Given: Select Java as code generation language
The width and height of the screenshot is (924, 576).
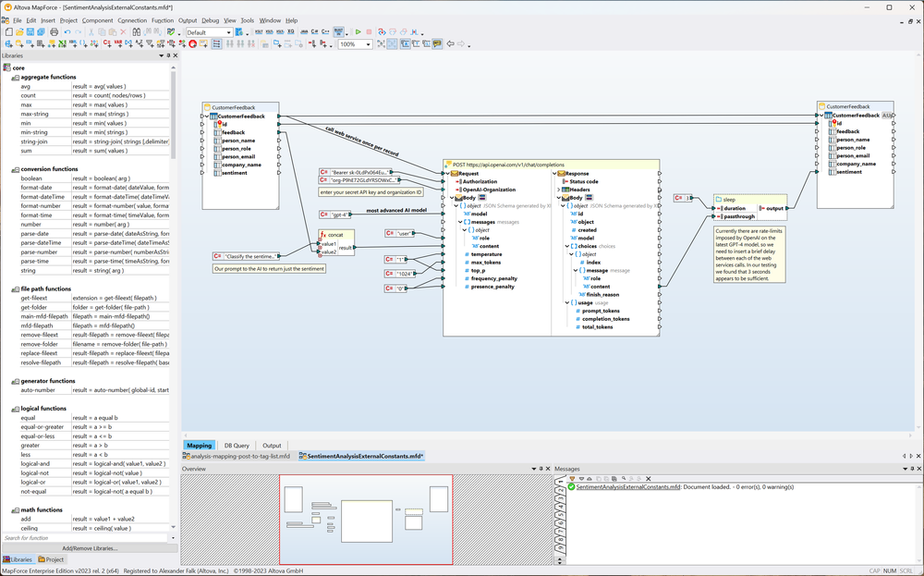Looking at the screenshot, I should [302, 31].
